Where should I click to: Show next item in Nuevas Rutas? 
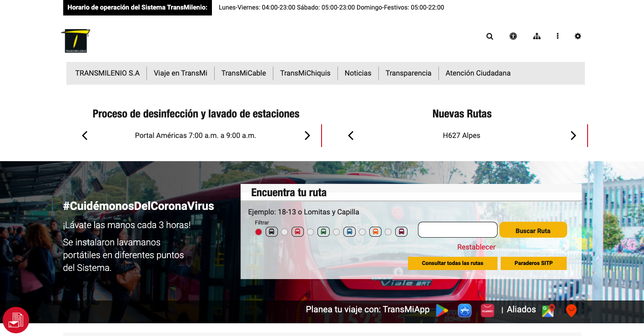click(x=573, y=136)
